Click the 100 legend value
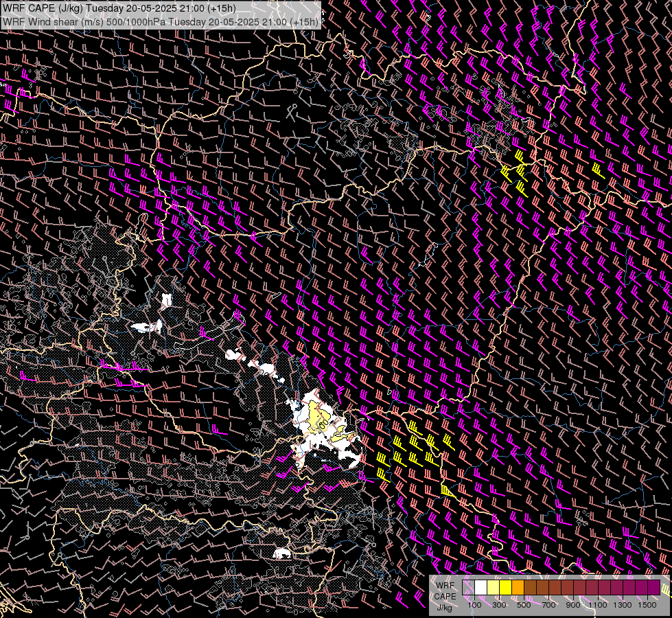 pyautogui.click(x=474, y=605)
